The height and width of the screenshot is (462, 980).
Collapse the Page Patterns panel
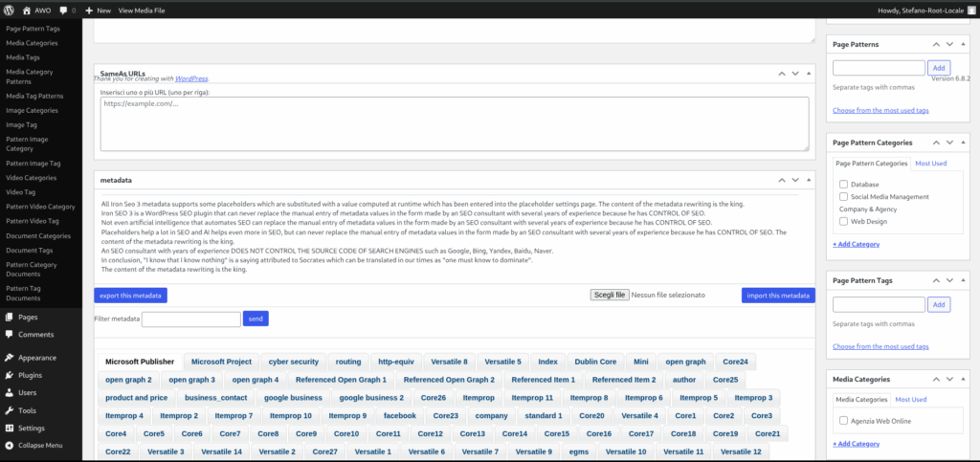click(x=963, y=44)
